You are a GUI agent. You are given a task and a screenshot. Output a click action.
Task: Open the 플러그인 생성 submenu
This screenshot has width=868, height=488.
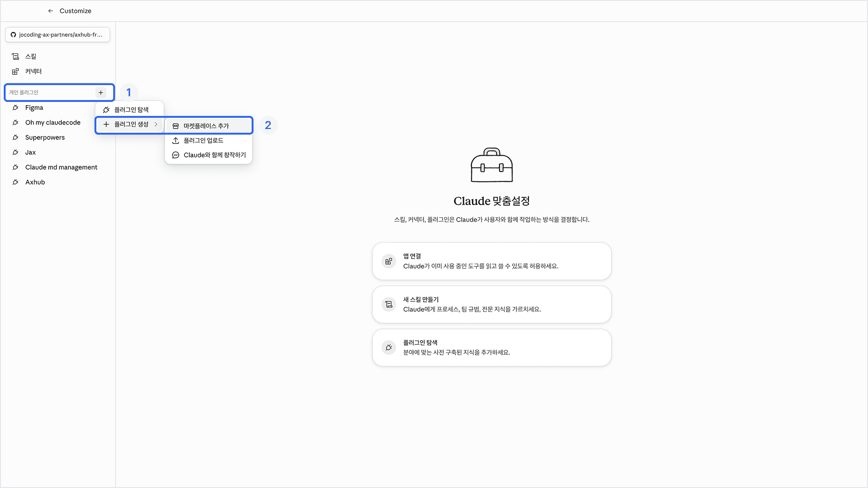[x=130, y=124]
